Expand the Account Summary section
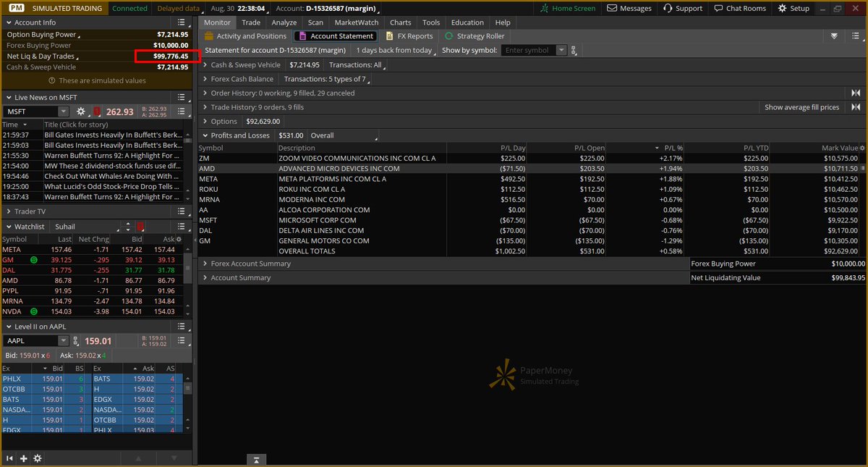868x467 pixels. [x=205, y=277]
